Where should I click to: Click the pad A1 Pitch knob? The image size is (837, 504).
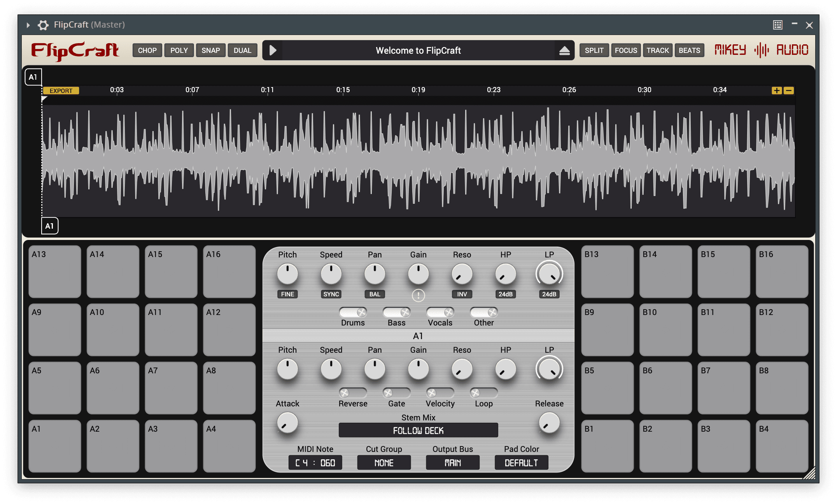click(x=287, y=369)
